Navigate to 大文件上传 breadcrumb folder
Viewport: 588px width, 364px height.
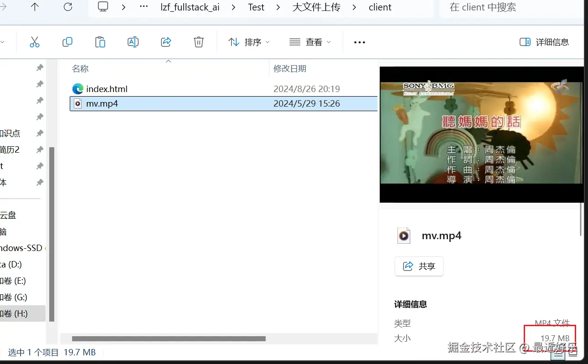[x=316, y=7]
